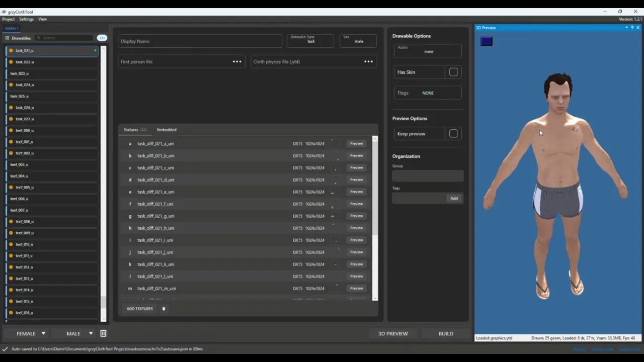The image size is (644, 362).
Task: Select drawable task_023_u
Action: [x=52, y=73]
